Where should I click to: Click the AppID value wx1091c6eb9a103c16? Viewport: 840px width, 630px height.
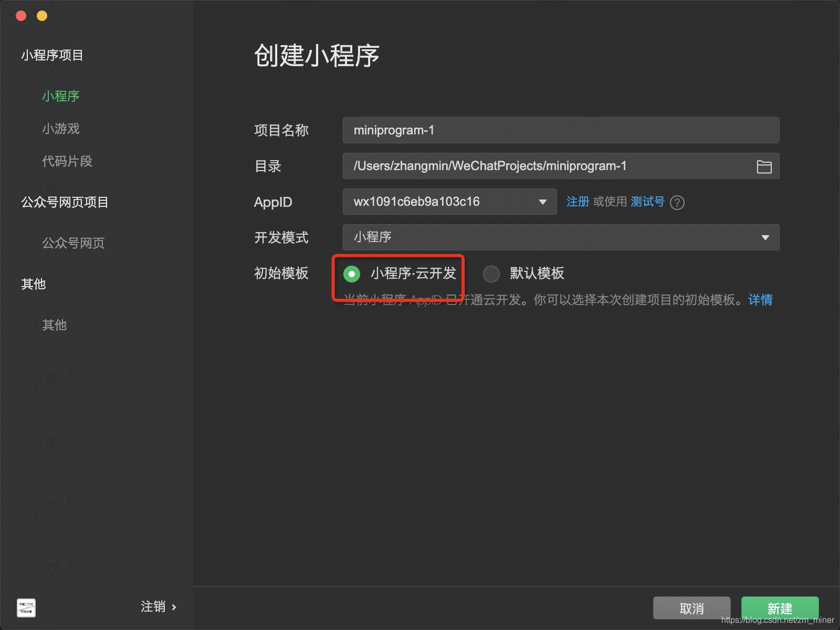click(x=417, y=202)
